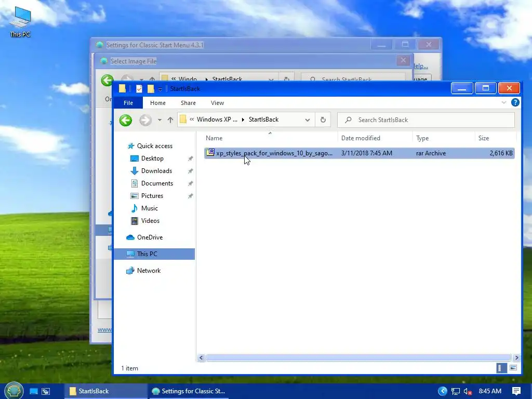
Task: Click the horizontal scrollbar thumb
Action: click(358, 357)
